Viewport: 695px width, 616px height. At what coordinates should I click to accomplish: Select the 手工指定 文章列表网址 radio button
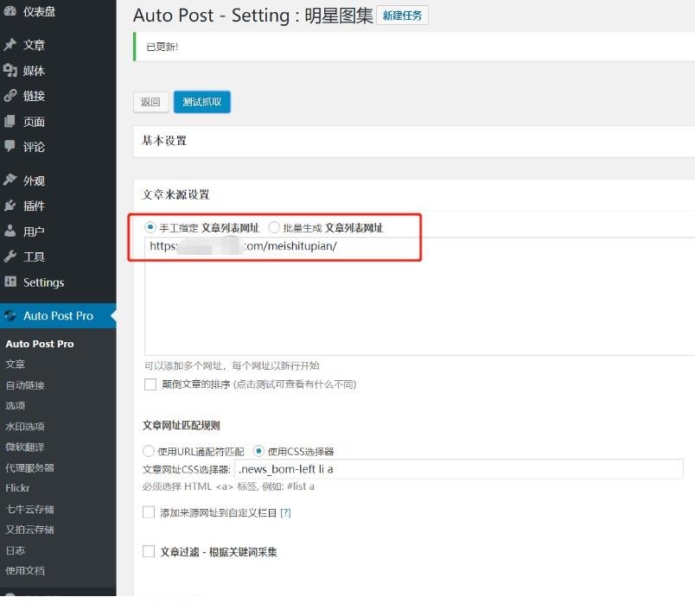tap(150, 227)
